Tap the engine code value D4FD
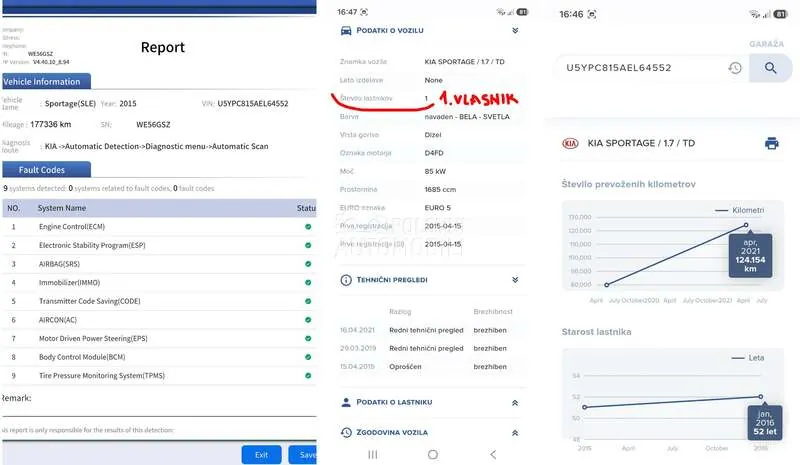The image size is (800, 465). (x=434, y=153)
